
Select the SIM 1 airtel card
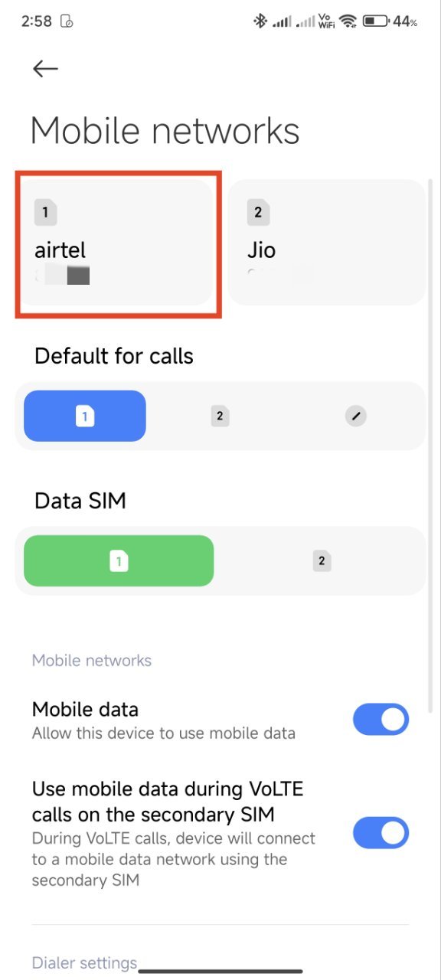click(119, 243)
